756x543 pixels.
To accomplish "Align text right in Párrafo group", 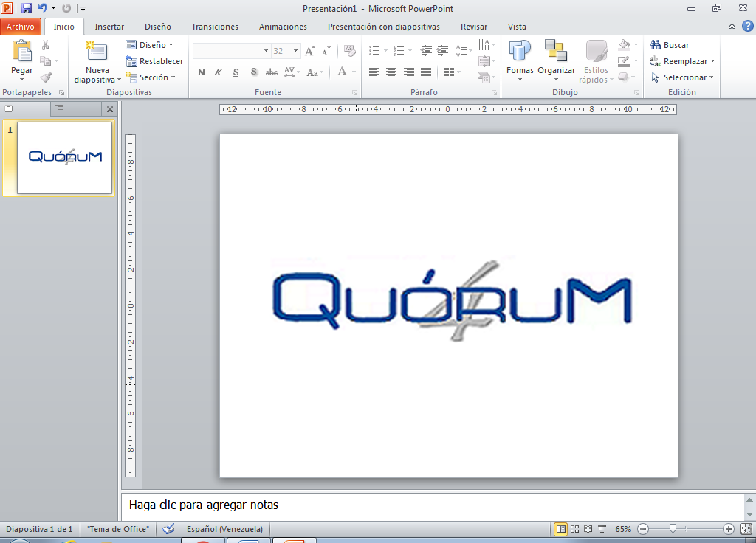I will click(x=409, y=72).
